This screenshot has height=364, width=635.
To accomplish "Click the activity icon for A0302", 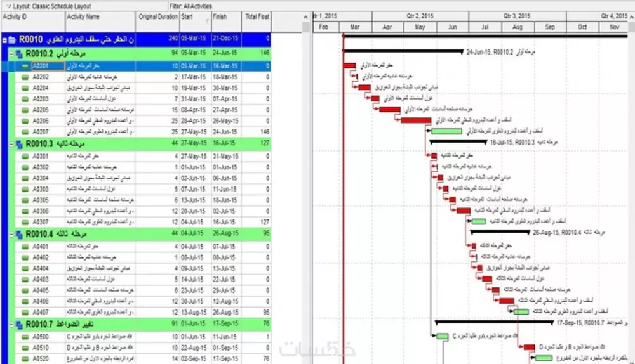I will tap(25, 167).
